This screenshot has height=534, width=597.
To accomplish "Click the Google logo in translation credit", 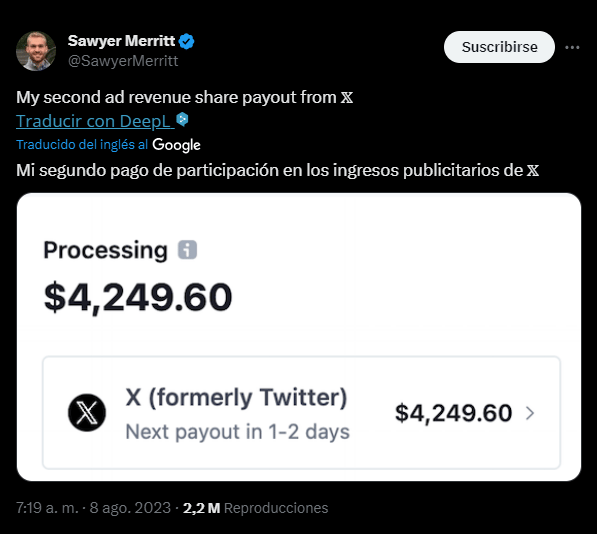I will coord(176,145).
